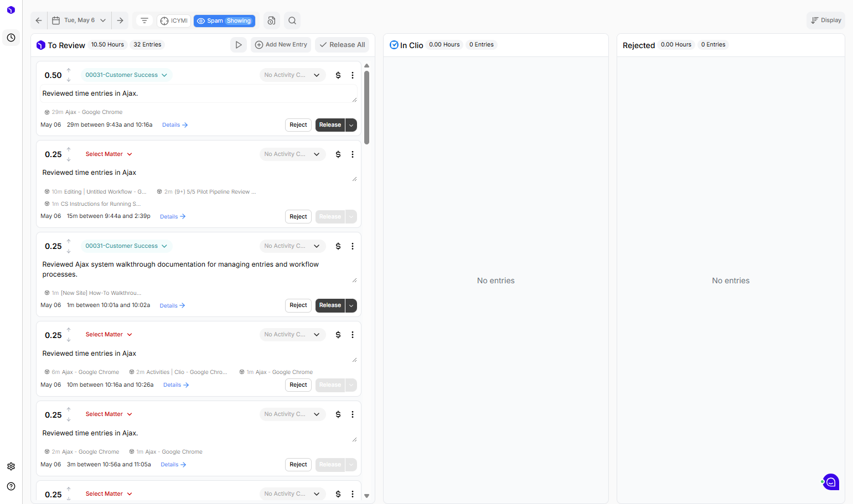The height and width of the screenshot is (504, 853).
Task: Go to the previous day arrow
Action: pyautogui.click(x=39, y=20)
